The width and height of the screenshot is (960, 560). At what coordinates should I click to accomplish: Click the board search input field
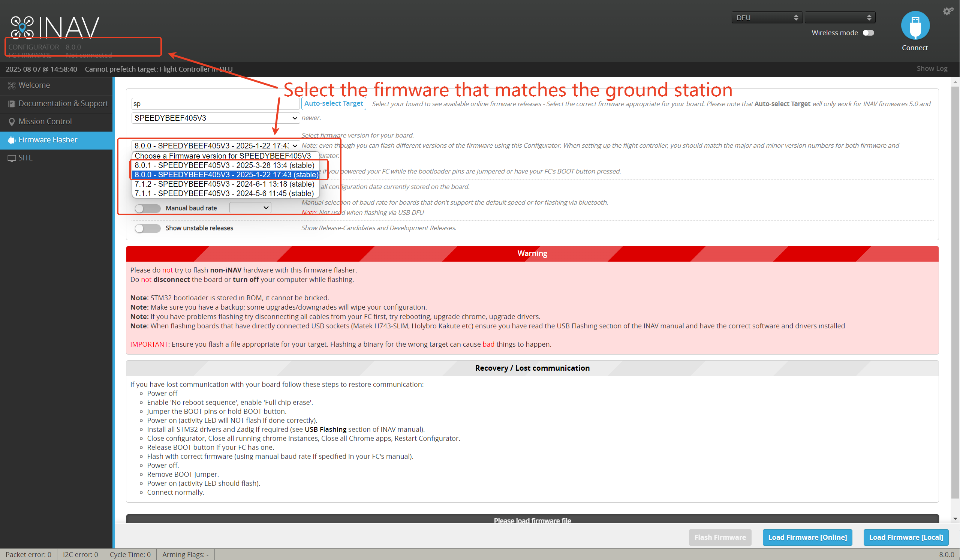215,103
